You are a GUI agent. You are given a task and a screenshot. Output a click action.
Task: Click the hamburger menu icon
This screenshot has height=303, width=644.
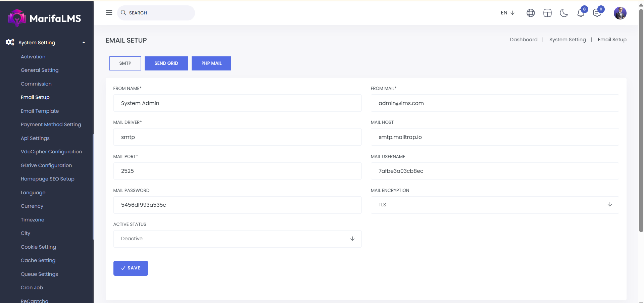[x=109, y=13]
